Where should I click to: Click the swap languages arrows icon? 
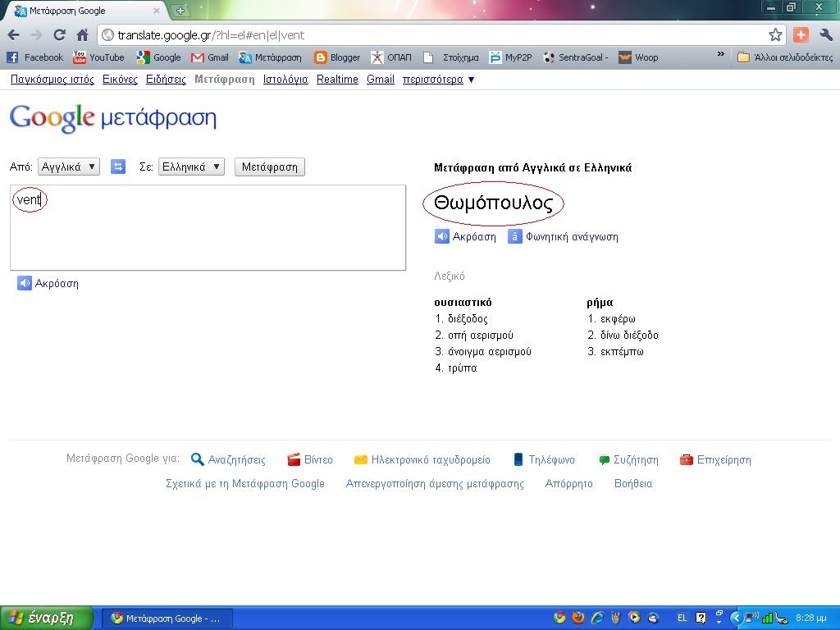coord(118,167)
